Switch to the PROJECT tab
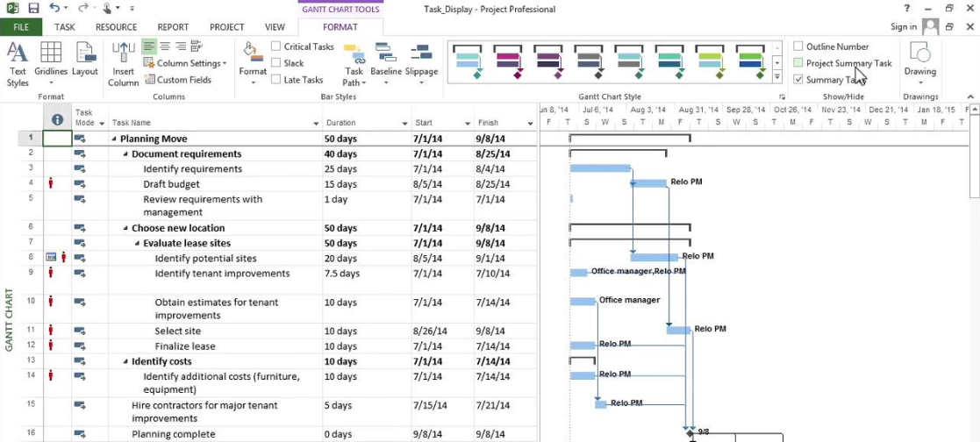The width and height of the screenshot is (980, 442). tap(227, 27)
